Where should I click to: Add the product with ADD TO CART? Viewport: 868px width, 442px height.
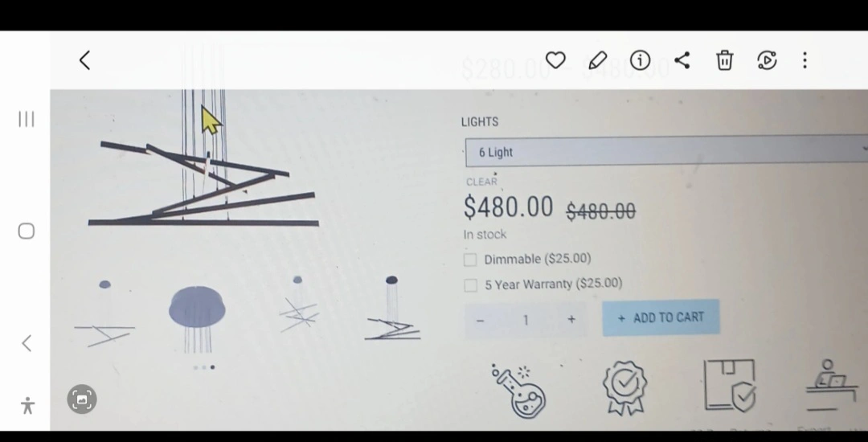(x=661, y=317)
